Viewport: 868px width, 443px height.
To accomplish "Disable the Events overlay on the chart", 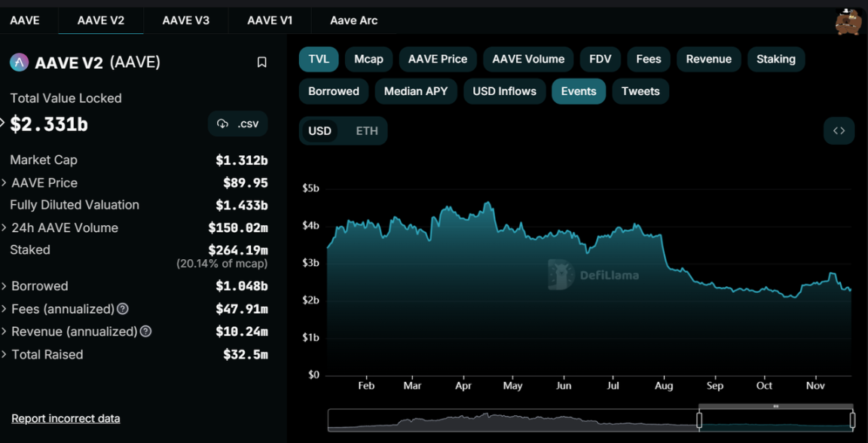I will [578, 90].
